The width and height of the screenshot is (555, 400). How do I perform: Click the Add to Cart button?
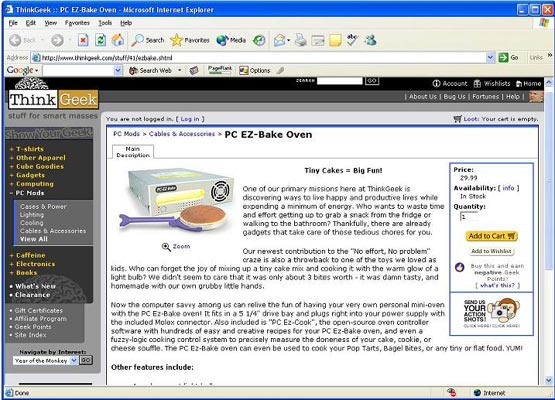coord(491,236)
